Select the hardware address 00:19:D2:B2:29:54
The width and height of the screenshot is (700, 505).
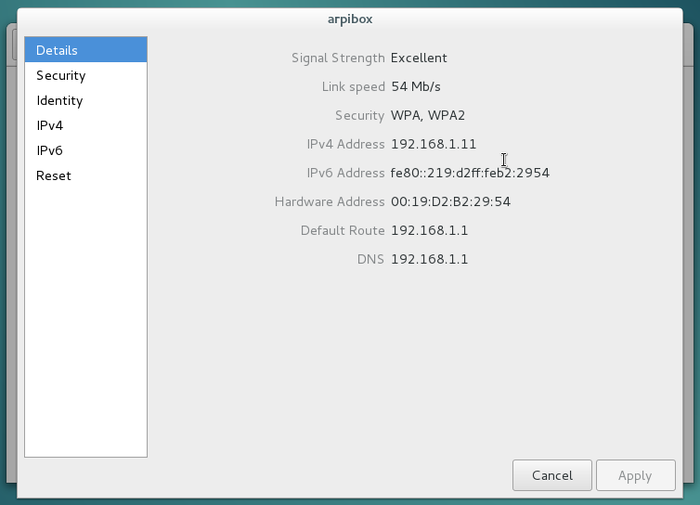450,202
